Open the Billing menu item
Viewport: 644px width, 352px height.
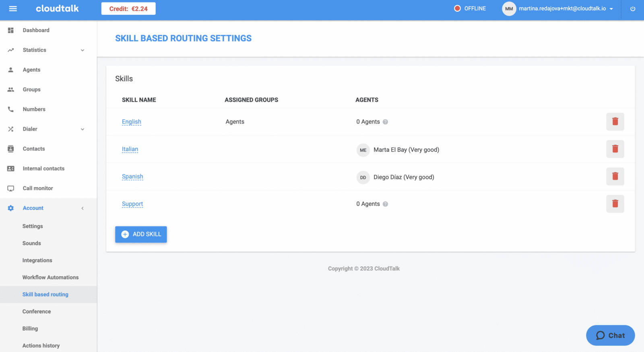click(30, 329)
